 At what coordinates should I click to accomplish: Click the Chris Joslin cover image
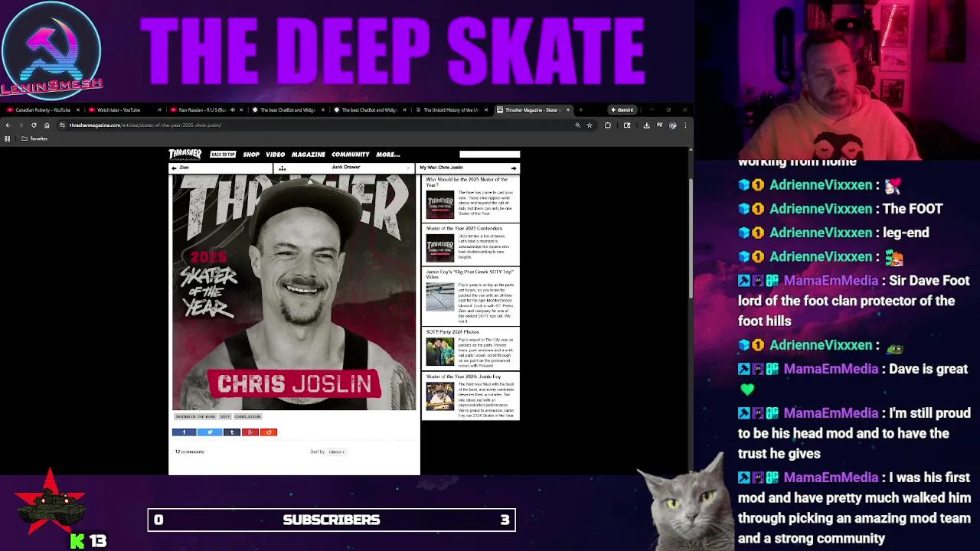pos(294,292)
